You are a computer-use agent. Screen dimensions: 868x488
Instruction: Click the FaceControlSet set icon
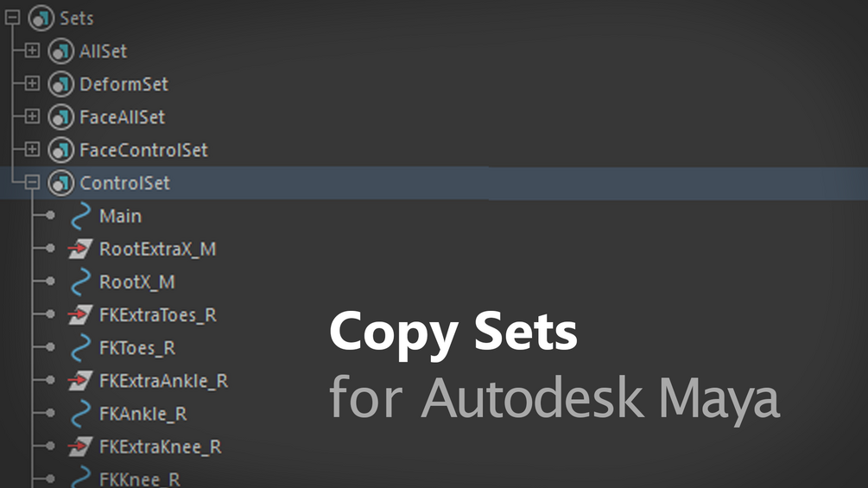click(x=60, y=150)
